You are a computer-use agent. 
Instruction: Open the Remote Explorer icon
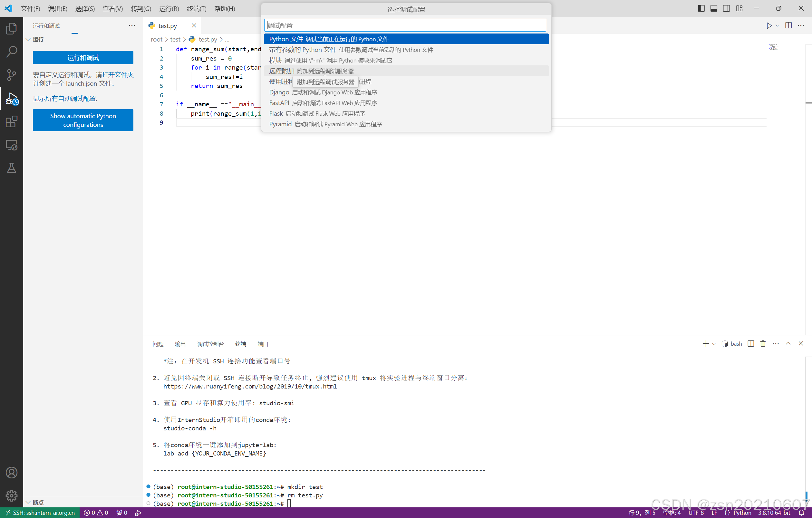click(12, 145)
